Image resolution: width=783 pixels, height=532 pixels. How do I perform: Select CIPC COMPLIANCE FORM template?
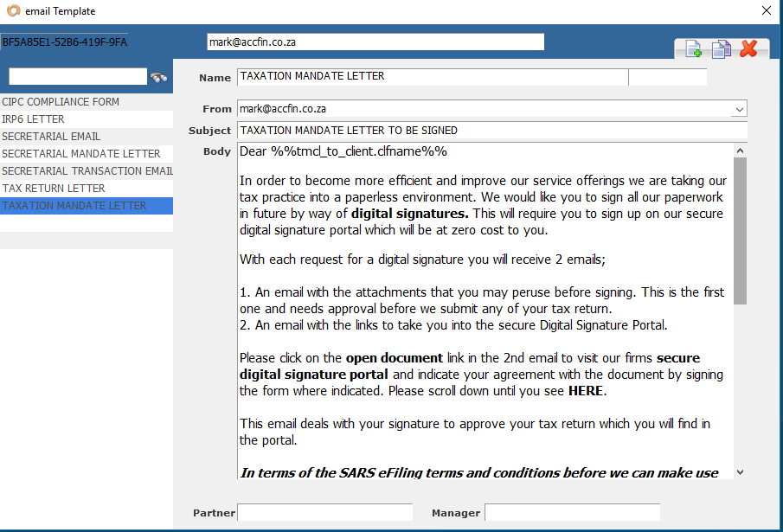pos(61,102)
